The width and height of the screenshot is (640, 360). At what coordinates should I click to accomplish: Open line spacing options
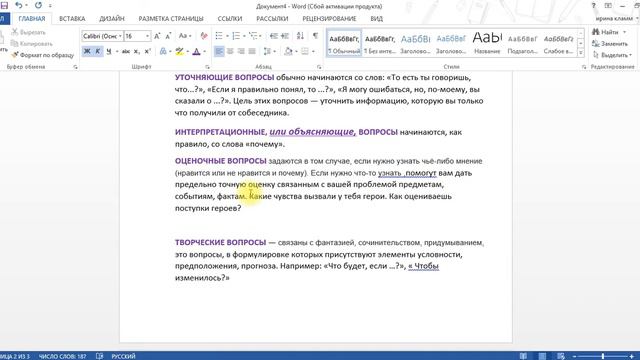267,51
